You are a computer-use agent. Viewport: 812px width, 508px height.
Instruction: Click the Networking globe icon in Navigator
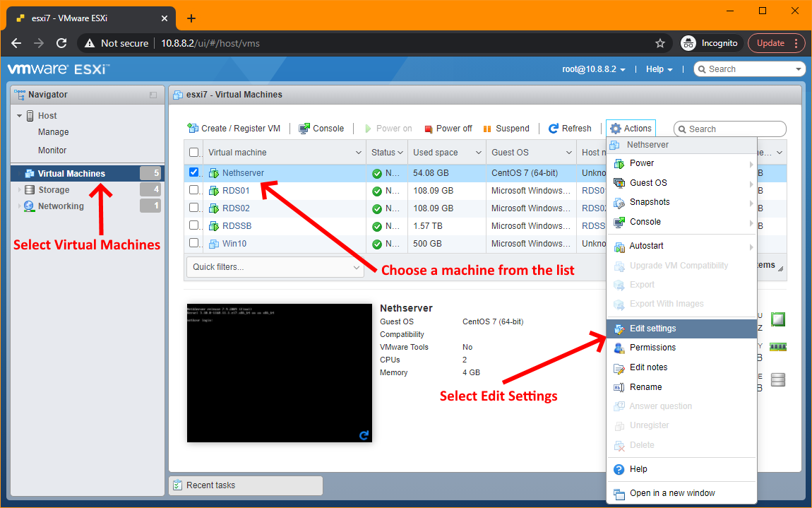[x=29, y=206]
